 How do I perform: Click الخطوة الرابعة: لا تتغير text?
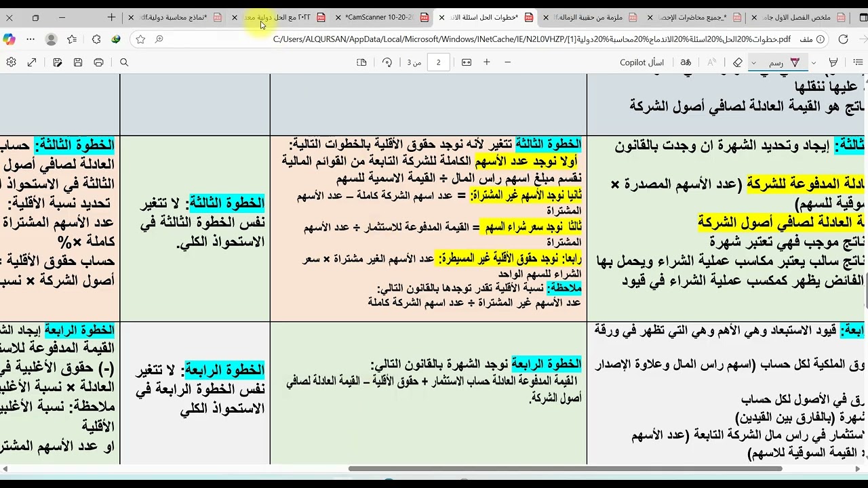click(199, 370)
